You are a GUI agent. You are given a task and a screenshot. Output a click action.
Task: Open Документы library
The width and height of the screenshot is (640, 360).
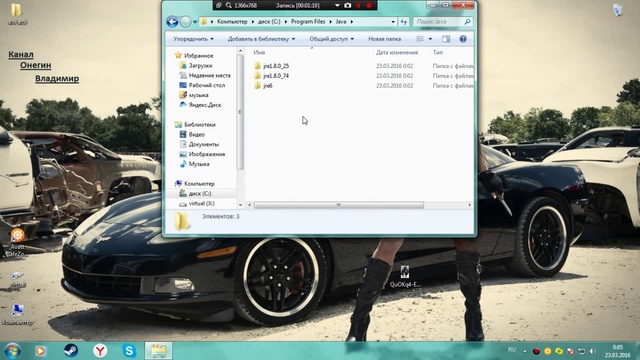coord(204,144)
